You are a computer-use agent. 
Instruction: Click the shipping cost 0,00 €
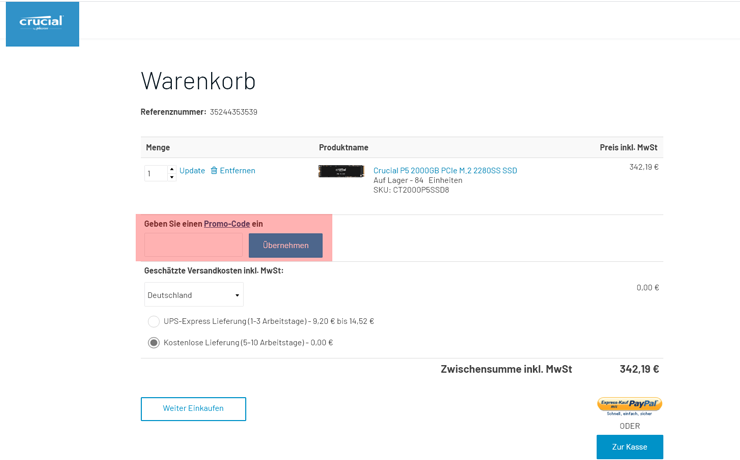[x=648, y=287]
